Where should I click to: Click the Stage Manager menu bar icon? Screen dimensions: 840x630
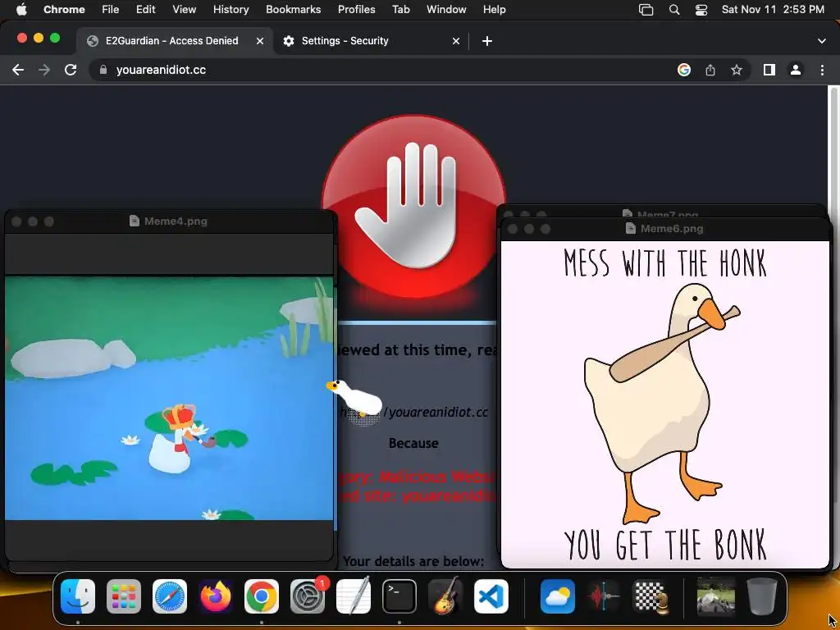[646, 10]
